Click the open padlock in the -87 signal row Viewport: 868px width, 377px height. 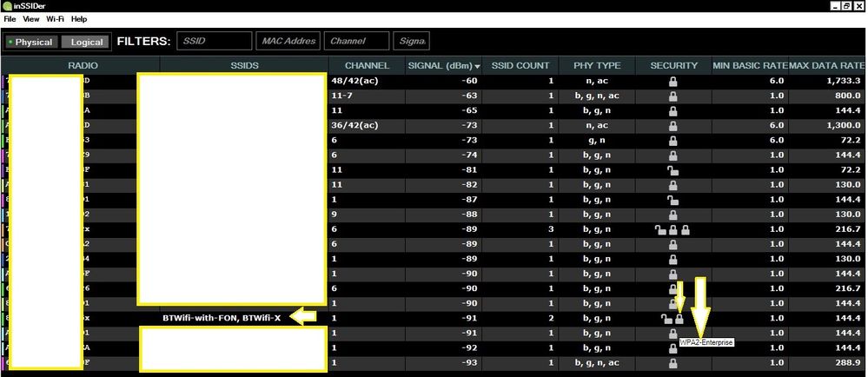click(673, 200)
